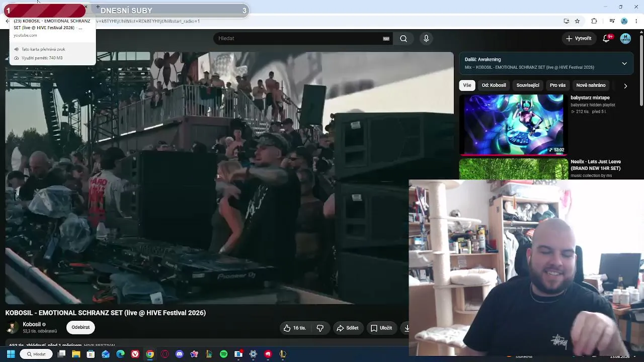The height and width of the screenshot is (362, 644).
Task: Open Microsoft Store from the taskbar
Action: click(91, 354)
